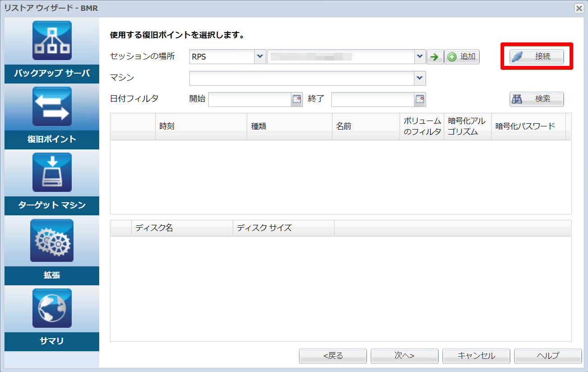Click the キャンセル button
This screenshot has height=372, width=588.
coord(476,356)
